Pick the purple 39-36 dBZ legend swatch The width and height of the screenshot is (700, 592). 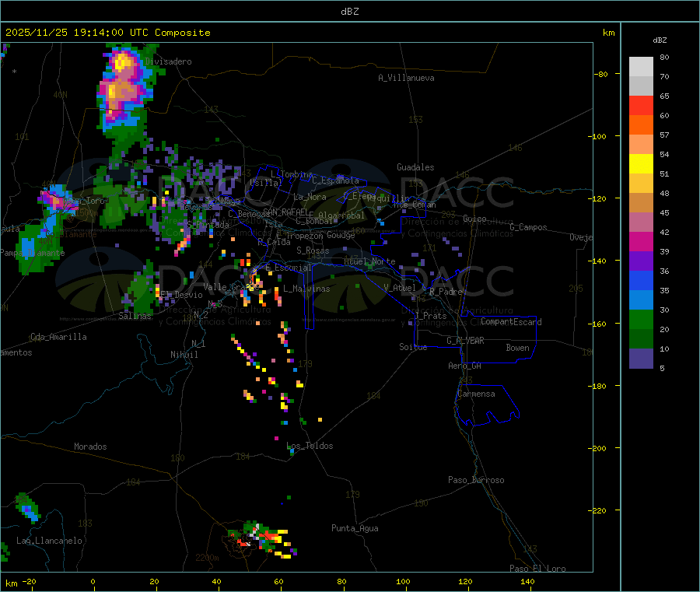tap(641, 261)
